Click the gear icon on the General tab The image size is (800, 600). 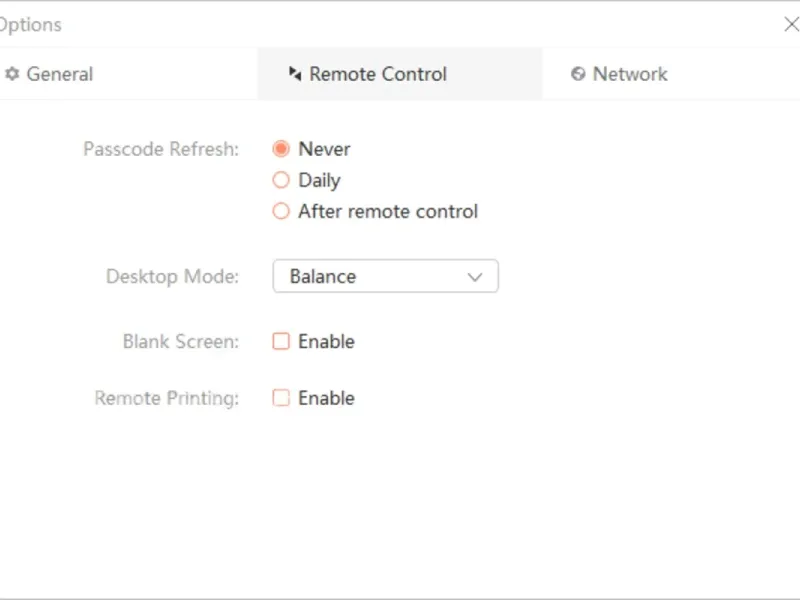pos(13,74)
